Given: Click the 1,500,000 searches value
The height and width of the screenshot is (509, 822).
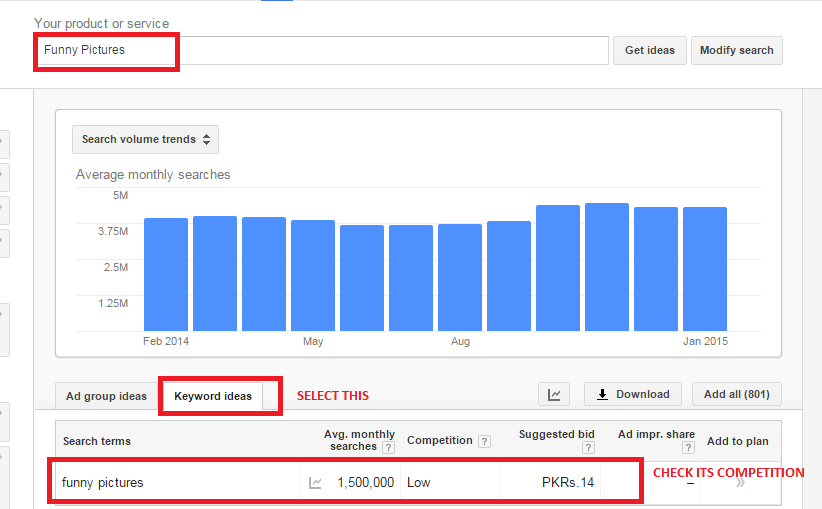Looking at the screenshot, I should click(x=365, y=483).
